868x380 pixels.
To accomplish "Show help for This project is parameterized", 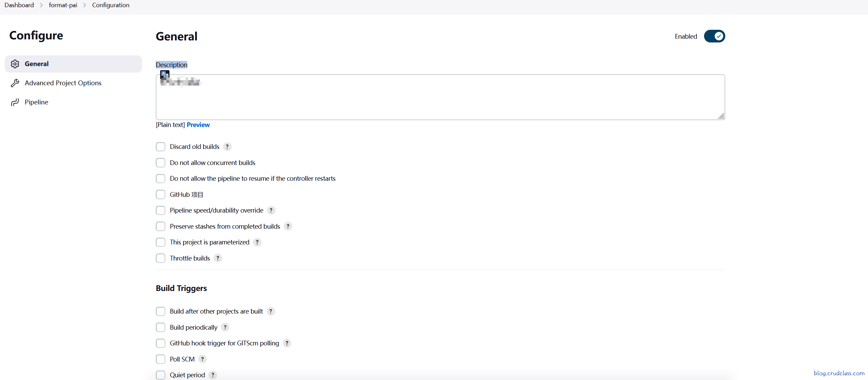I will point(257,242).
